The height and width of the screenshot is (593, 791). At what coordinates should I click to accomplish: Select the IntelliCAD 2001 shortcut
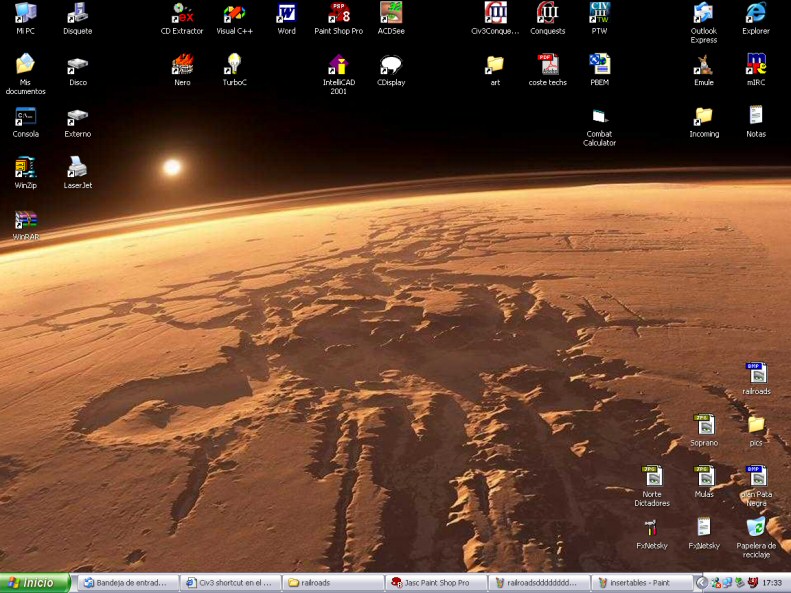tap(338, 65)
